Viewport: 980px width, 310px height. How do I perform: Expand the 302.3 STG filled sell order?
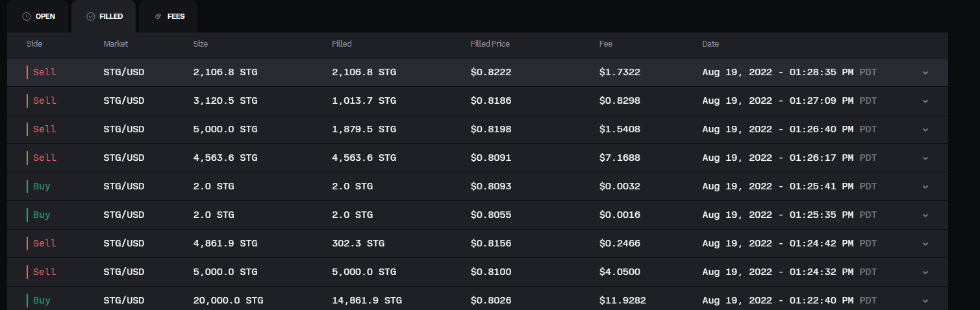point(925,244)
